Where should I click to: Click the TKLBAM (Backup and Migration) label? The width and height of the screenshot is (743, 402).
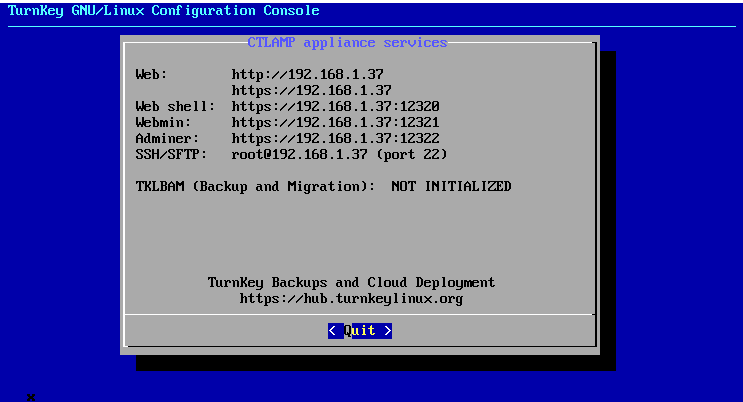[x=255, y=186]
